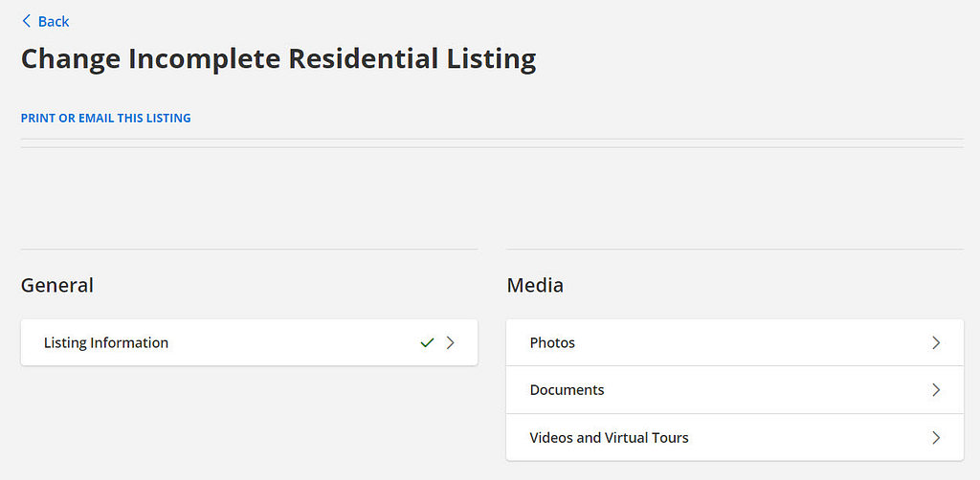Click the green checkmark on Listing Information
This screenshot has width=980, height=480.
coord(427,342)
